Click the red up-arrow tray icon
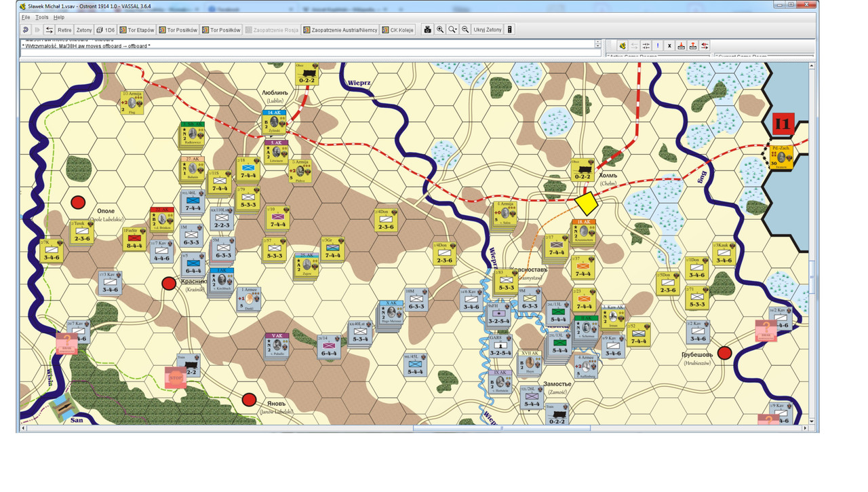The width and height of the screenshot is (868, 492). click(x=693, y=45)
